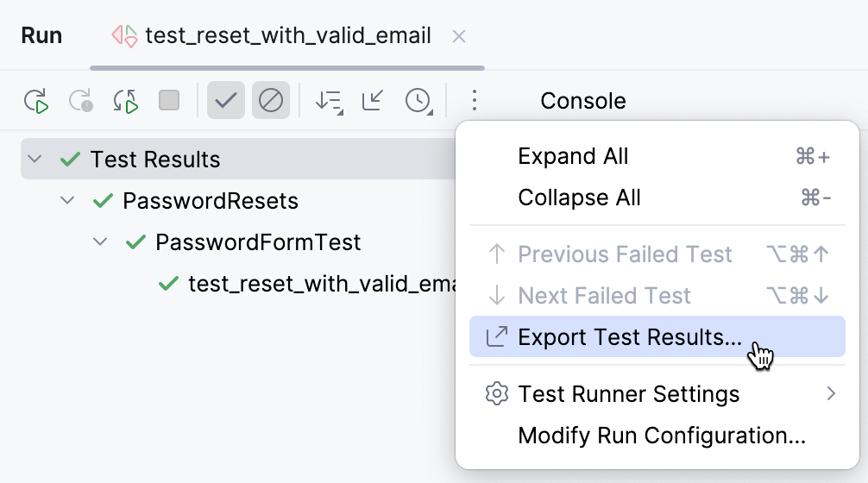Click the three-dot more options icon
The height and width of the screenshot is (483, 868).
(x=474, y=101)
